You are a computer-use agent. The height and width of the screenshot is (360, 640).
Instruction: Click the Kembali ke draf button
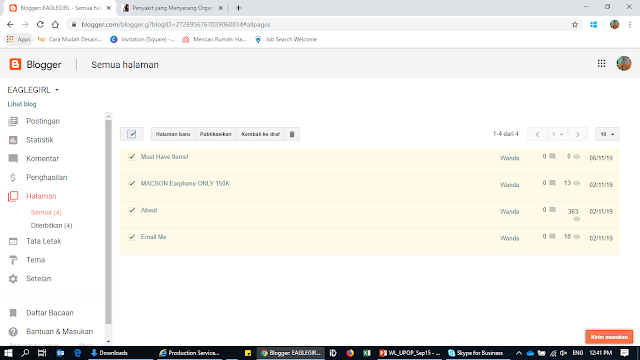[x=260, y=134]
